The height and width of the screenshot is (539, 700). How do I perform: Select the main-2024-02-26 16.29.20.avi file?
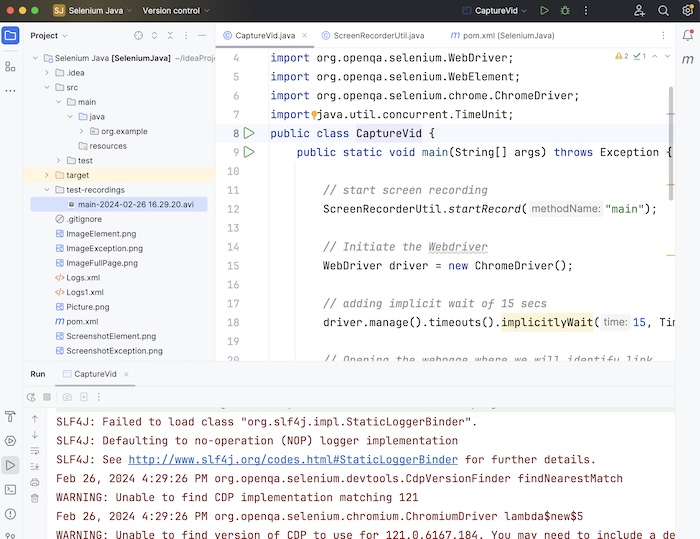pyautogui.click(x=135, y=204)
